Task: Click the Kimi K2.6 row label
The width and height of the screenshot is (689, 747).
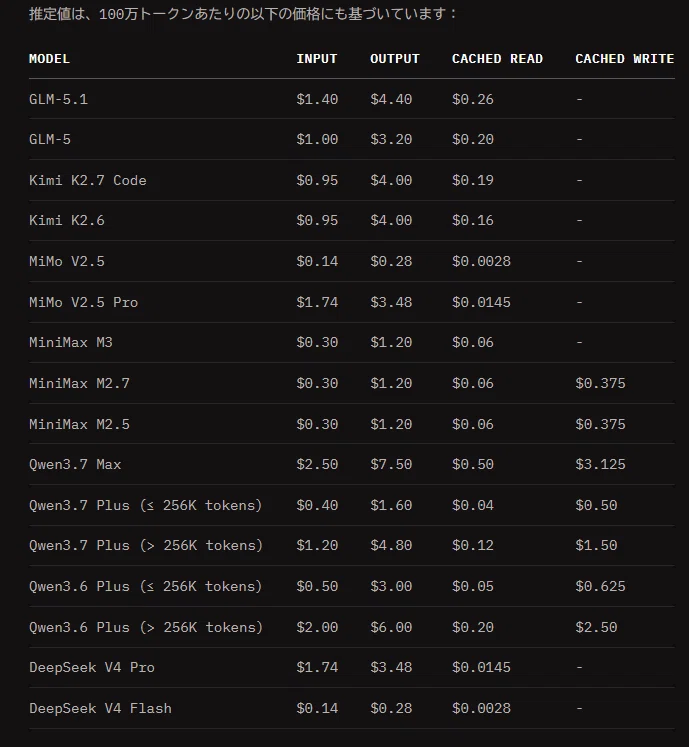Action: point(67,221)
